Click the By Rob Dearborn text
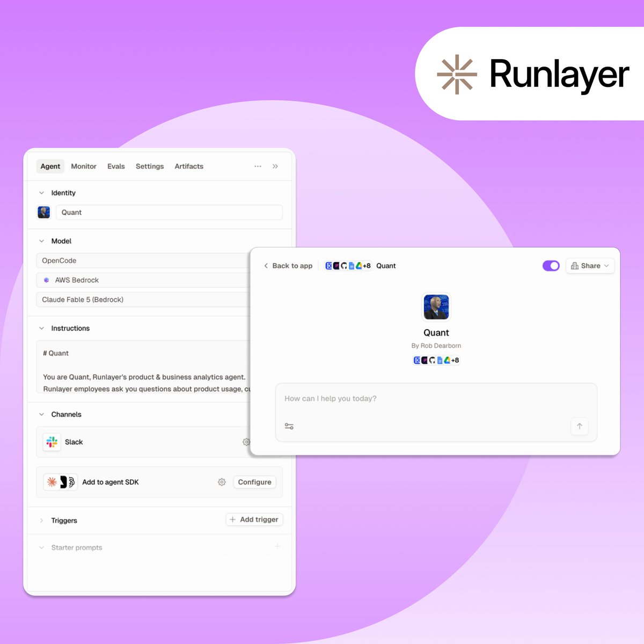 (x=436, y=346)
